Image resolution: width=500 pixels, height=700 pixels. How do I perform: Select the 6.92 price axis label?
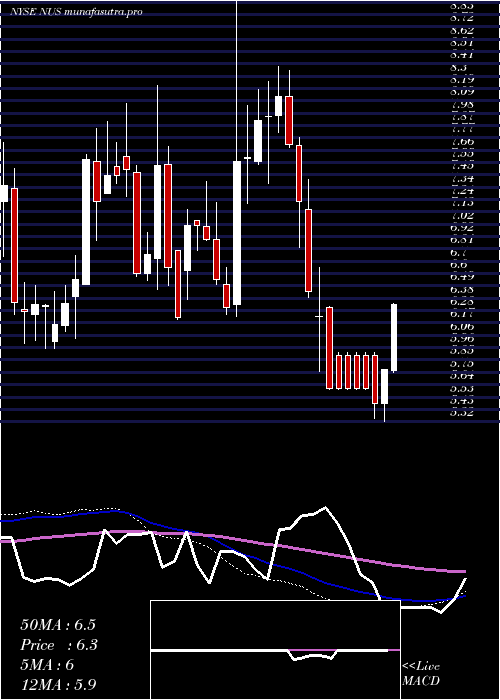click(x=462, y=229)
